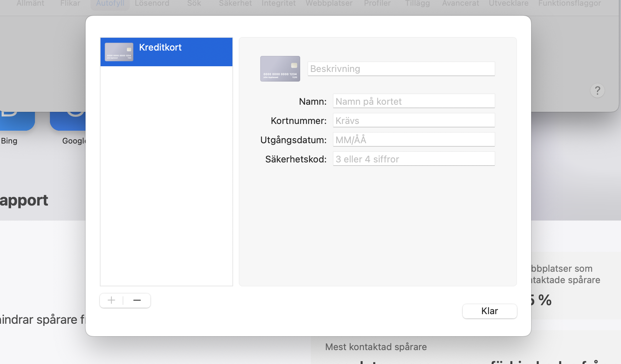This screenshot has height=364, width=621.
Task: Click the Säkerhetskod field
Action: 414,159
